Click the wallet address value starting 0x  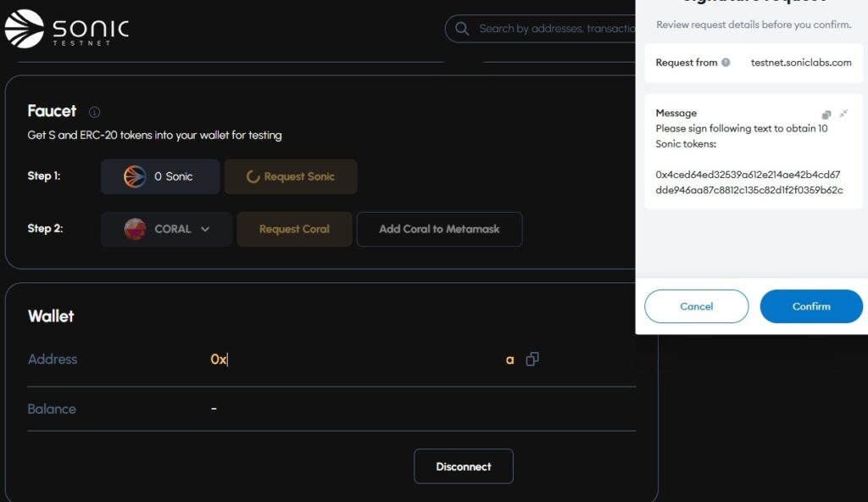click(x=362, y=360)
